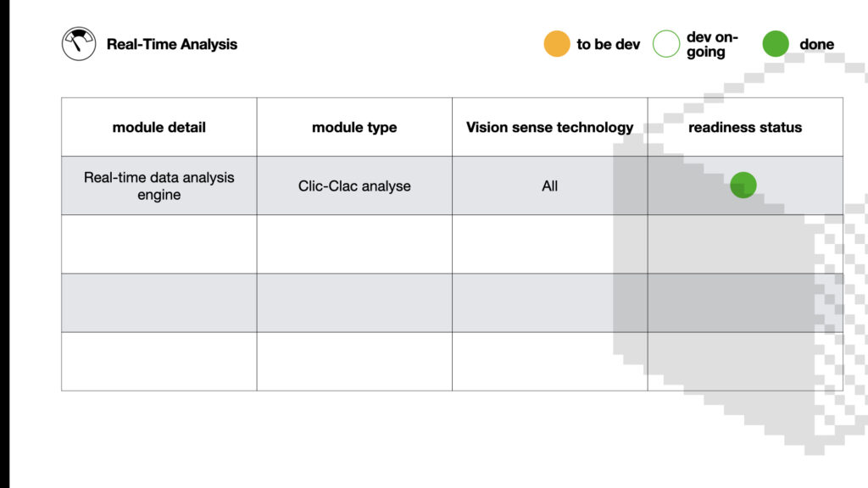Select the orange 'to be dev' circle
Viewport: 868px width, 488px height.
pos(556,44)
